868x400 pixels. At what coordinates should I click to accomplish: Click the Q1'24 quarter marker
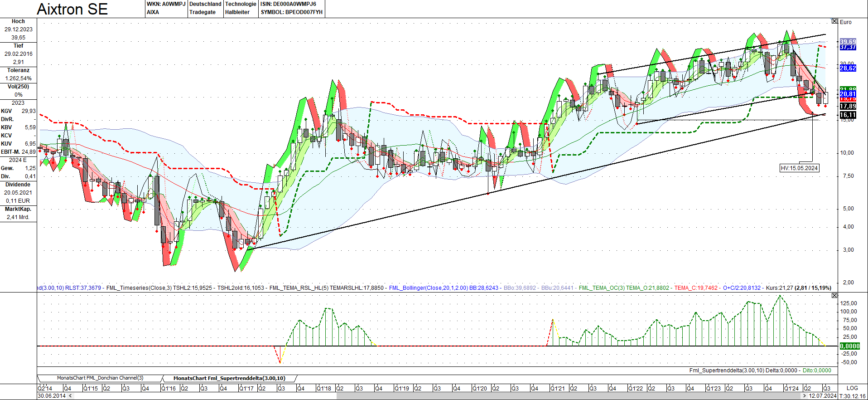(791, 389)
